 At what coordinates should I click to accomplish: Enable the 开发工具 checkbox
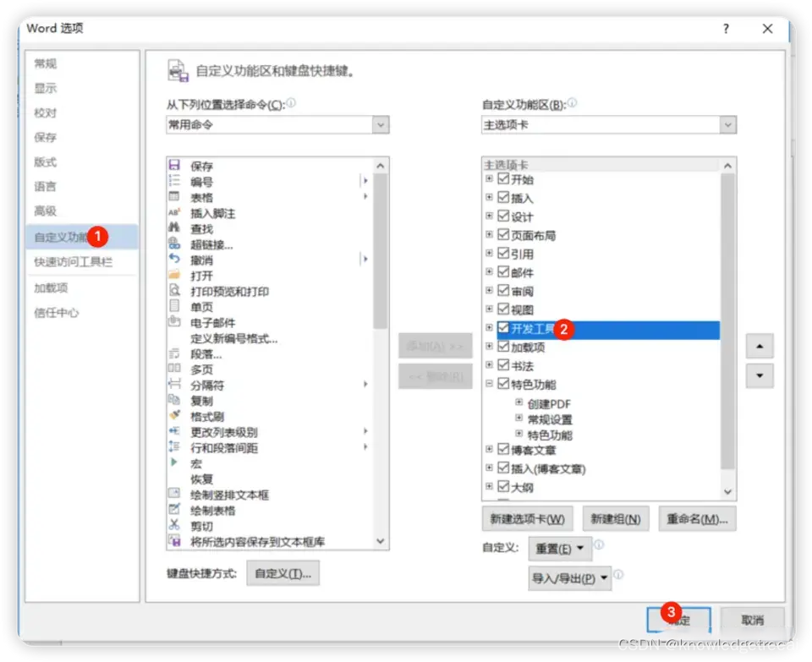[503, 328]
